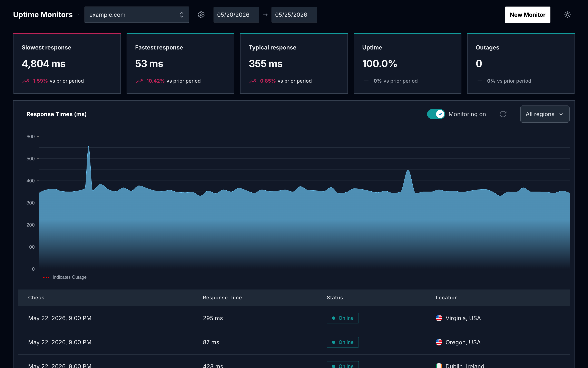Click the Online status badge for Oregon

(x=343, y=342)
